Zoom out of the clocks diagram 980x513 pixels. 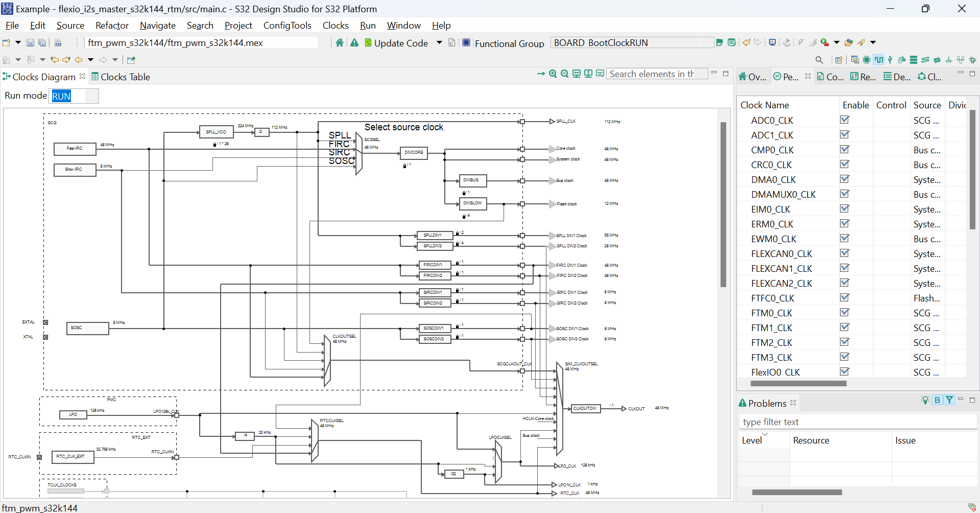(564, 74)
